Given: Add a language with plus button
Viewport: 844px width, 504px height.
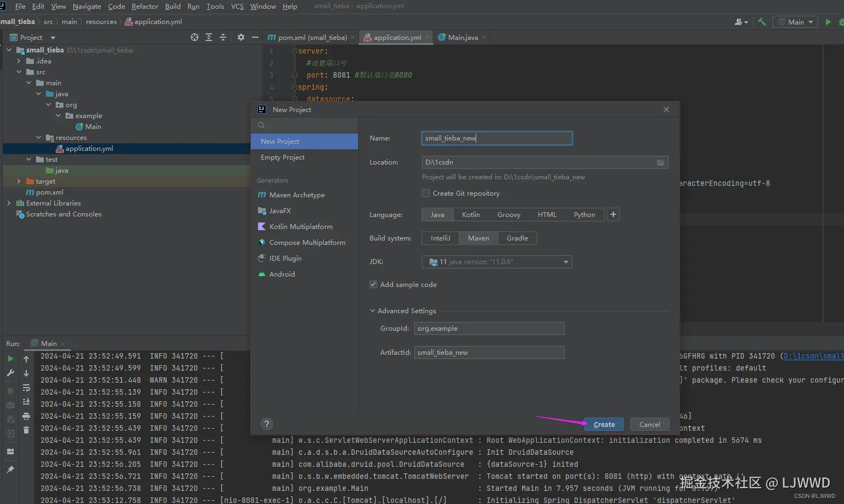Looking at the screenshot, I should (613, 214).
